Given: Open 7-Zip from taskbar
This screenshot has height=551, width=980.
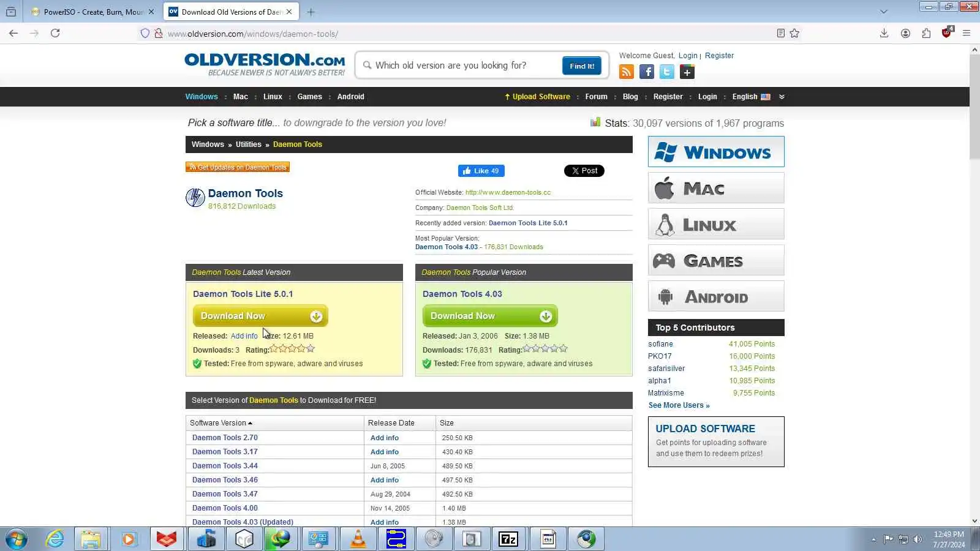Looking at the screenshot, I should pos(508,539).
